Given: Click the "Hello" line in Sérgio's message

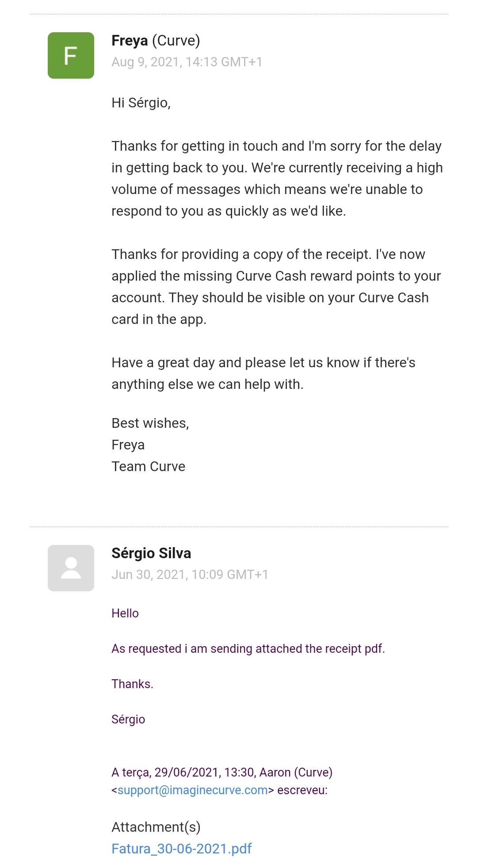Looking at the screenshot, I should pyautogui.click(x=125, y=613).
